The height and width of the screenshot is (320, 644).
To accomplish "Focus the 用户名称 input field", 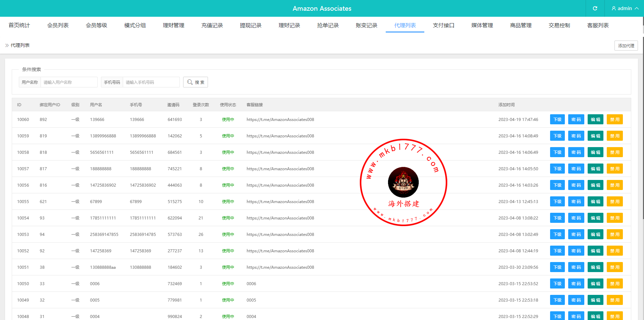I will (69, 82).
